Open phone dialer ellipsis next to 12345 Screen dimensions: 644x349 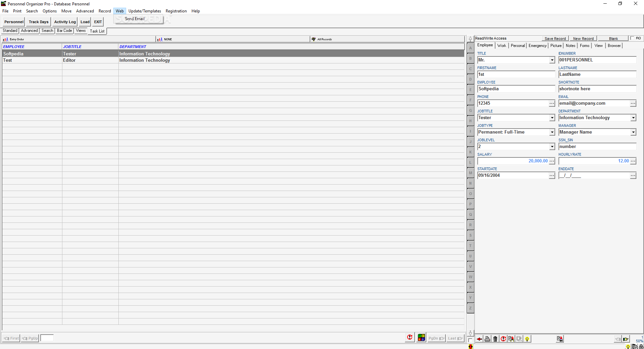(552, 103)
